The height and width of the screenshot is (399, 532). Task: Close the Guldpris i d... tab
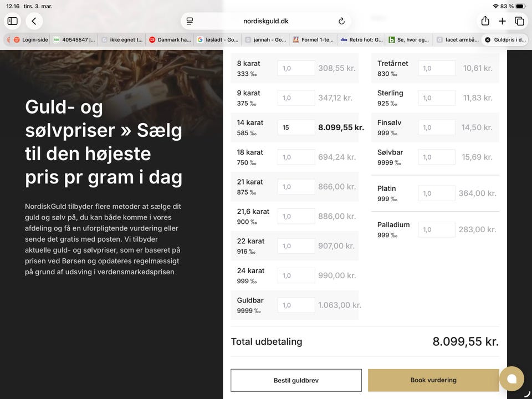tap(488, 40)
